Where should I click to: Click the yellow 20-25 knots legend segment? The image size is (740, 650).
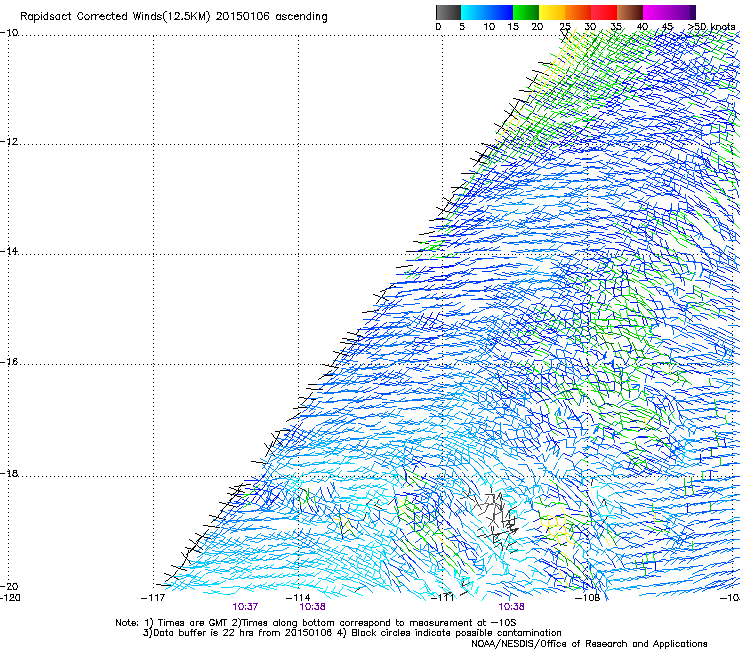[x=552, y=12]
